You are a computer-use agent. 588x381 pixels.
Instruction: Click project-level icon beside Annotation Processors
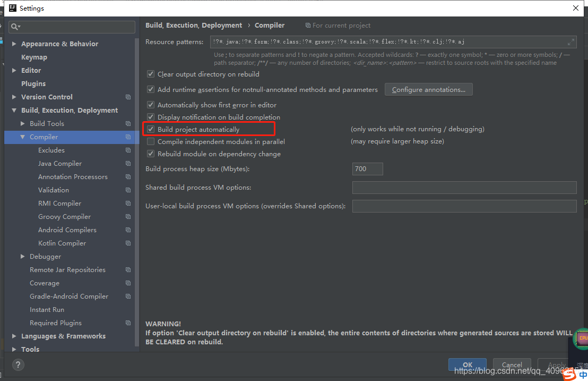tap(128, 177)
